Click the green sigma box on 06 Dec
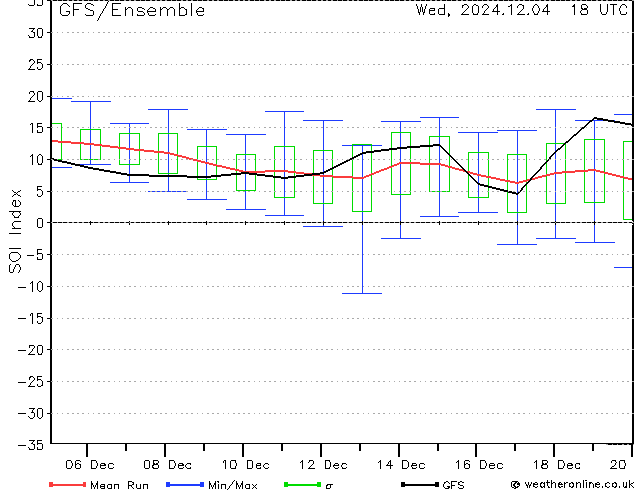634x490 pixels. click(x=90, y=144)
